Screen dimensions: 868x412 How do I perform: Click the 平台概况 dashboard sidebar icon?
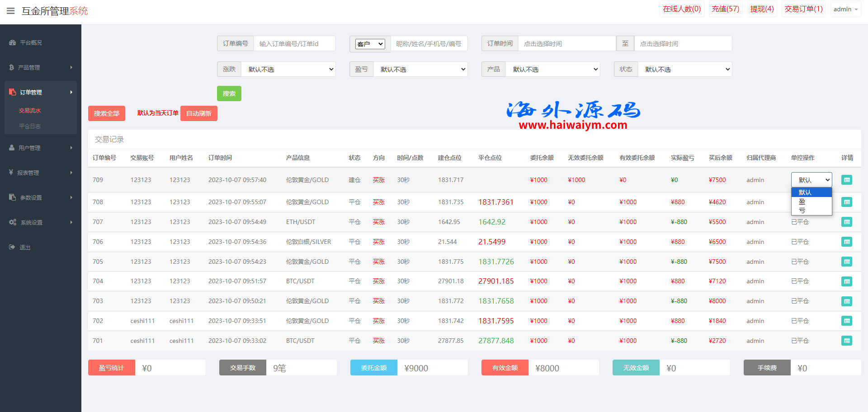pyautogui.click(x=12, y=42)
